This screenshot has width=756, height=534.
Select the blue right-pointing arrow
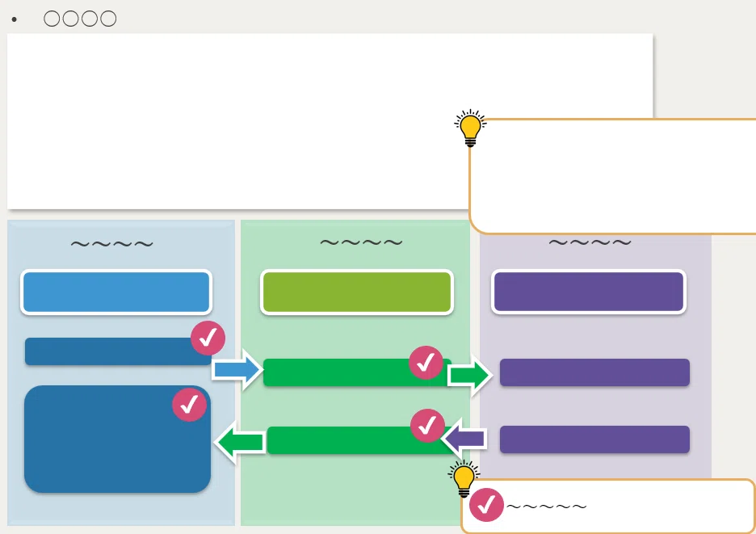click(x=237, y=370)
